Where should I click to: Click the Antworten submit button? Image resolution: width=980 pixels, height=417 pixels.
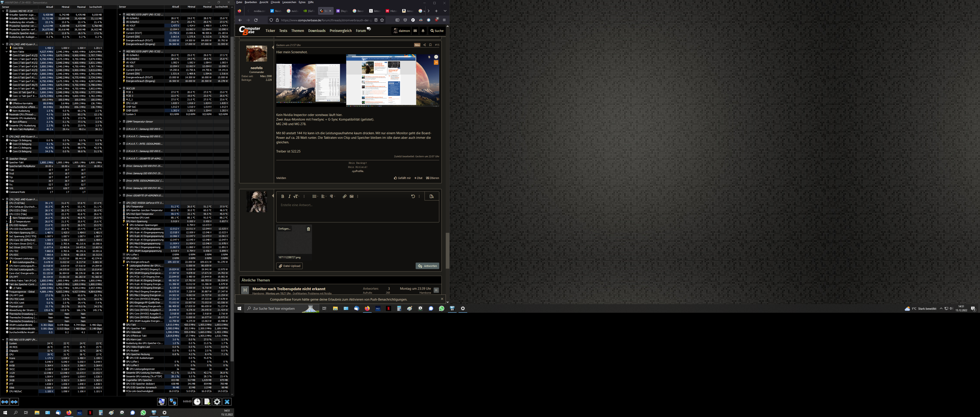coord(427,266)
